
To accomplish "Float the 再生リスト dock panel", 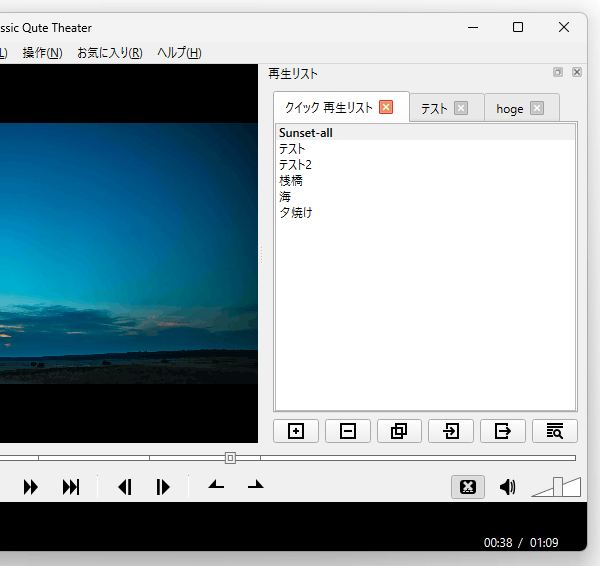I will pyautogui.click(x=558, y=72).
